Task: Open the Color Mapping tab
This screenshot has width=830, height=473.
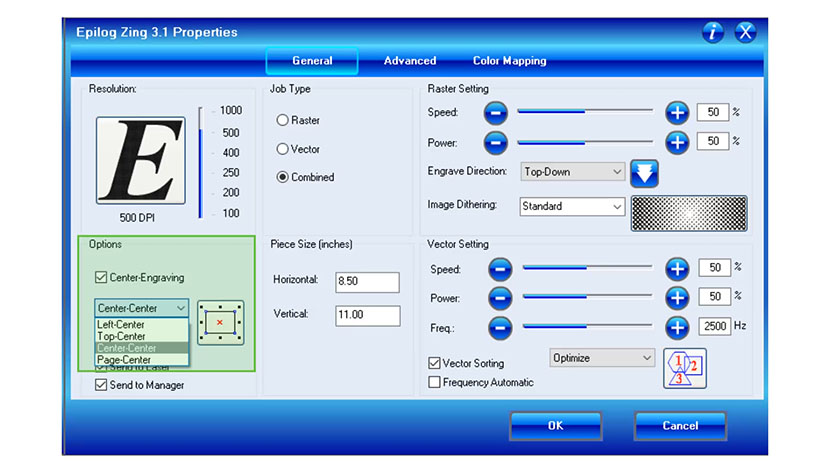Action: 509,61
